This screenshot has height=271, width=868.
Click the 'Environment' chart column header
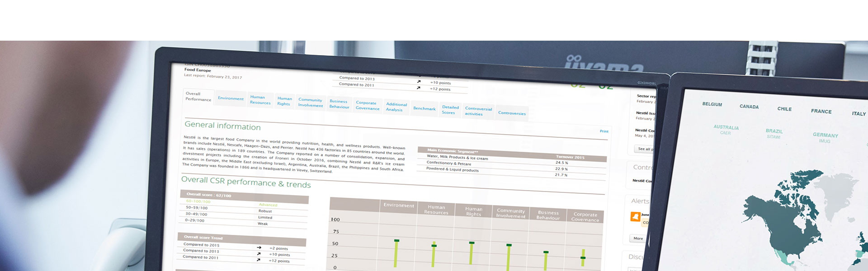pos(399,205)
